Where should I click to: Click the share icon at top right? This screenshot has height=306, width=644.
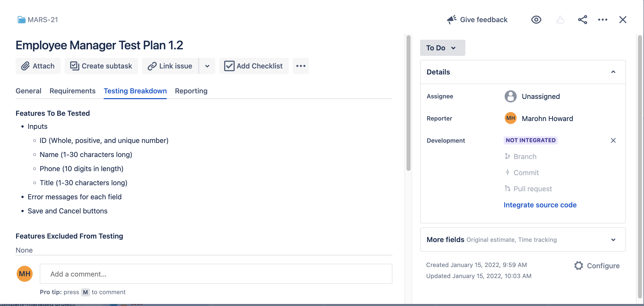(x=583, y=20)
